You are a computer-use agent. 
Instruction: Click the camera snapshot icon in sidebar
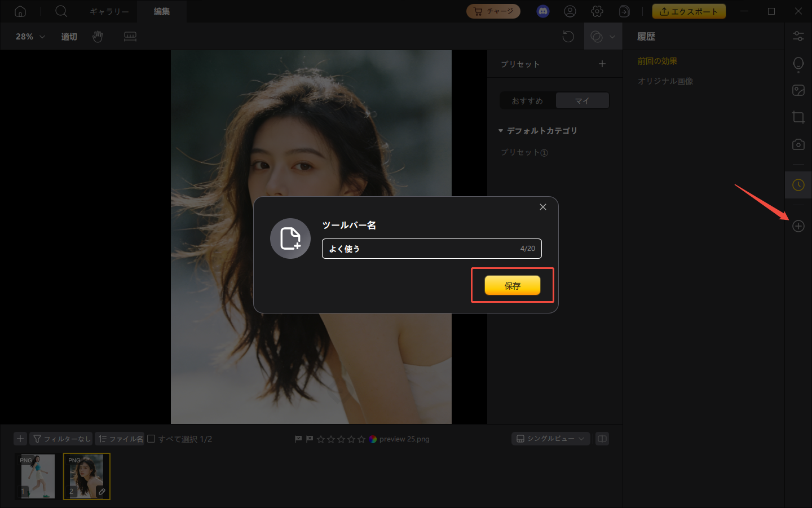click(x=798, y=144)
